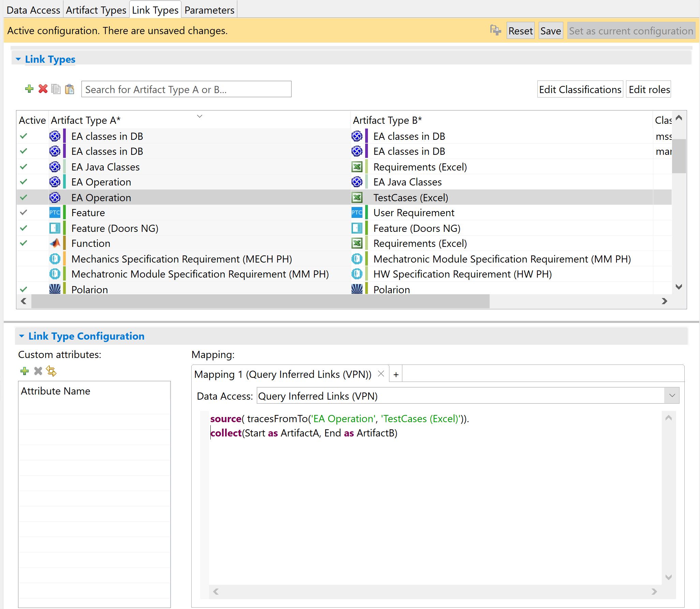Toggle Active check for EA Operation to EA Java Classes row
This screenshot has width=700, height=609.
(24, 182)
